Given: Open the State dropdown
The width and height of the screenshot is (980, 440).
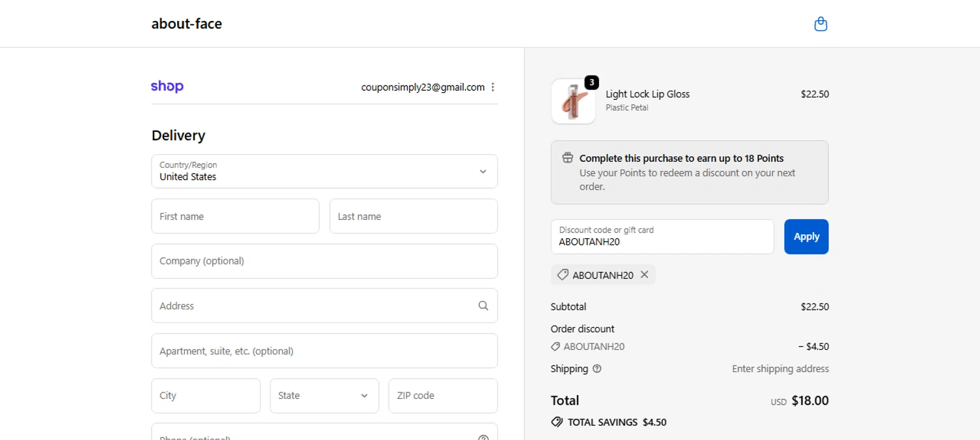Looking at the screenshot, I should click(x=324, y=396).
